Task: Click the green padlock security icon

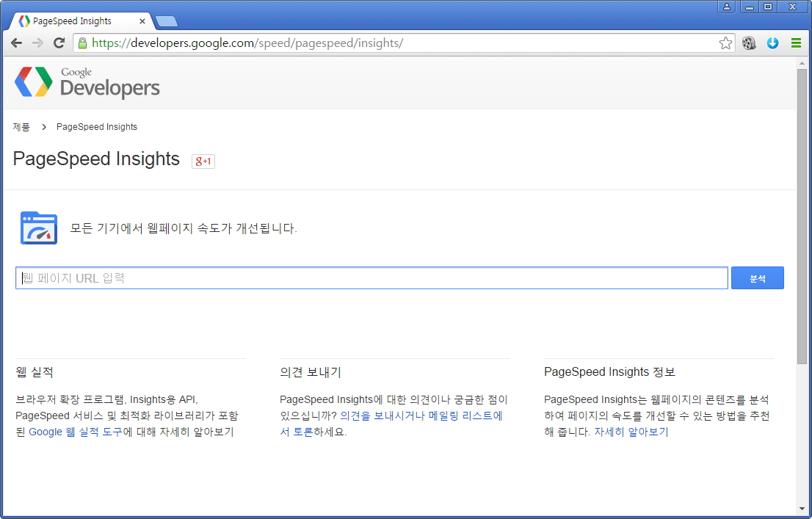Action: (x=82, y=43)
